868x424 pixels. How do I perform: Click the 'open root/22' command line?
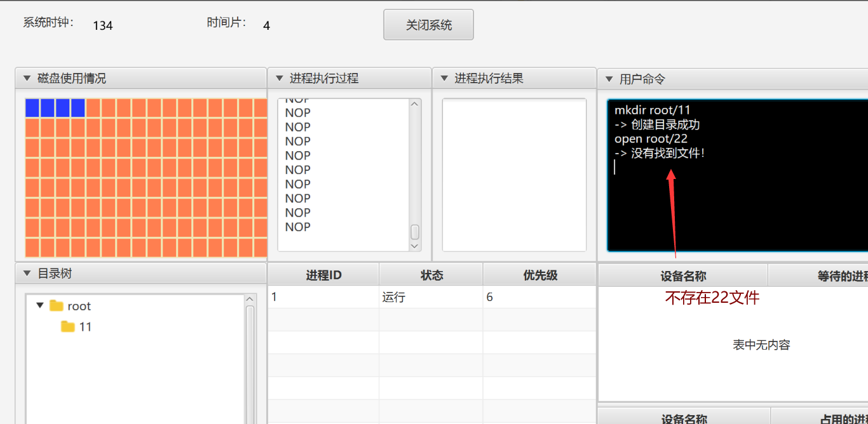(x=651, y=139)
